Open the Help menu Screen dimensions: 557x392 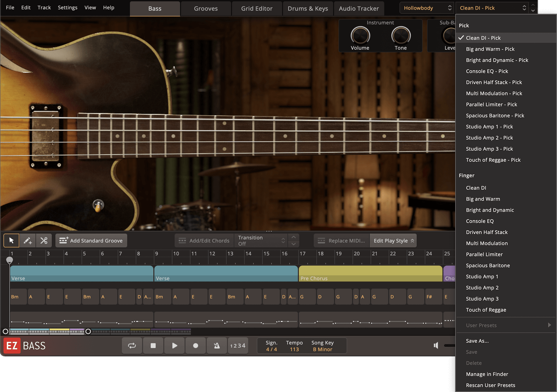[x=109, y=7]
